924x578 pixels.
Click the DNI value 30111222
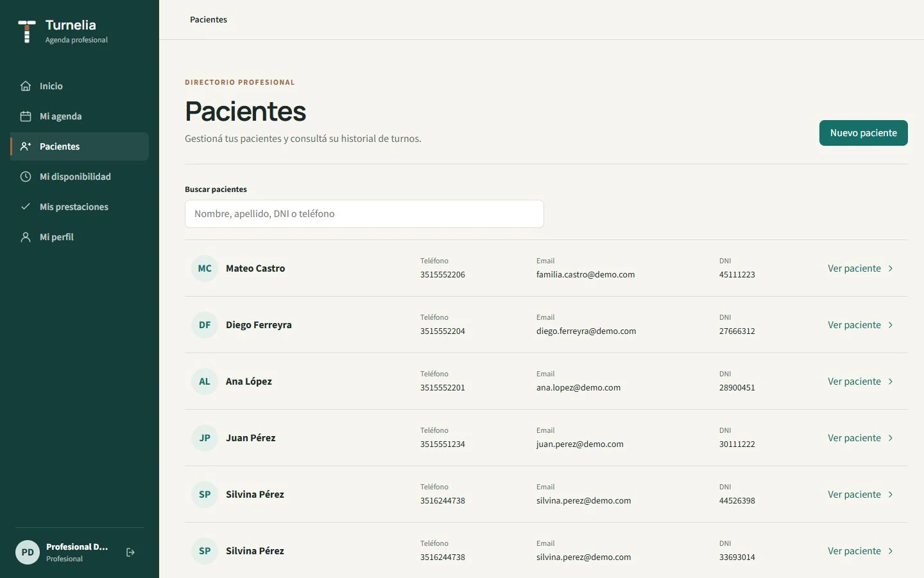pyautogui.click(x=737, y=444)
